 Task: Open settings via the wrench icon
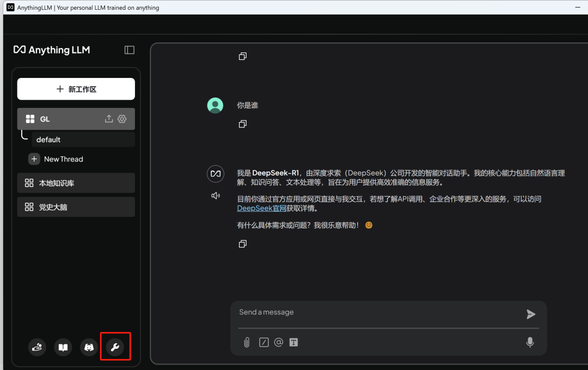pyautogui.click(x=115, y=347)
